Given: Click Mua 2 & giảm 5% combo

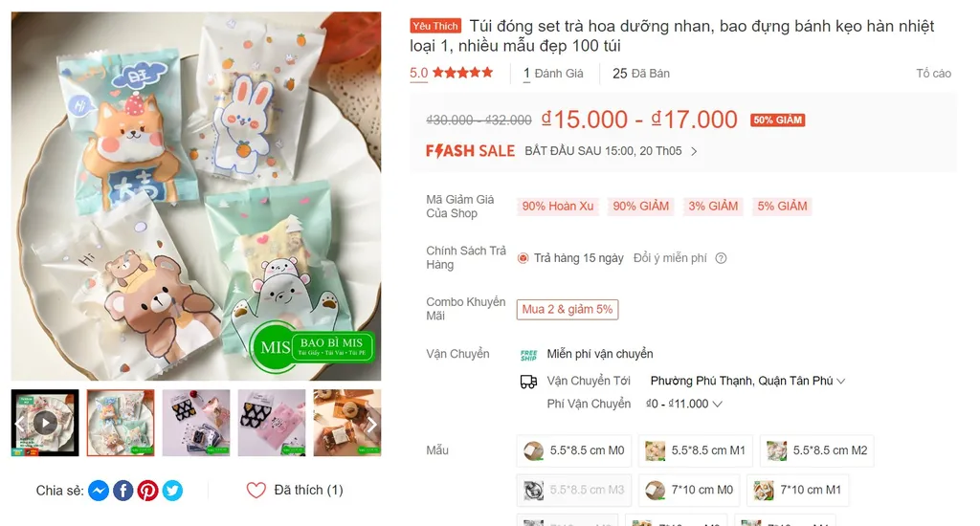Looking at the screenshot, I should click(x=567, y=310).
